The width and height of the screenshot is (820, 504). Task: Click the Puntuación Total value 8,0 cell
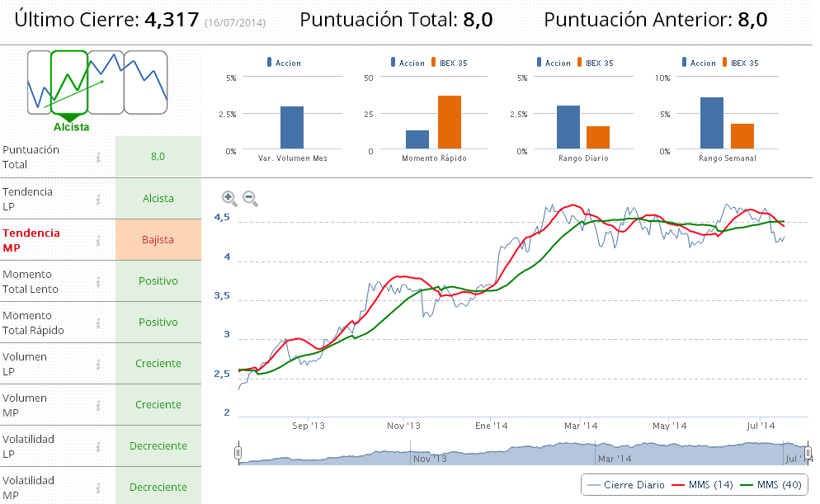(x=158, y=157)
